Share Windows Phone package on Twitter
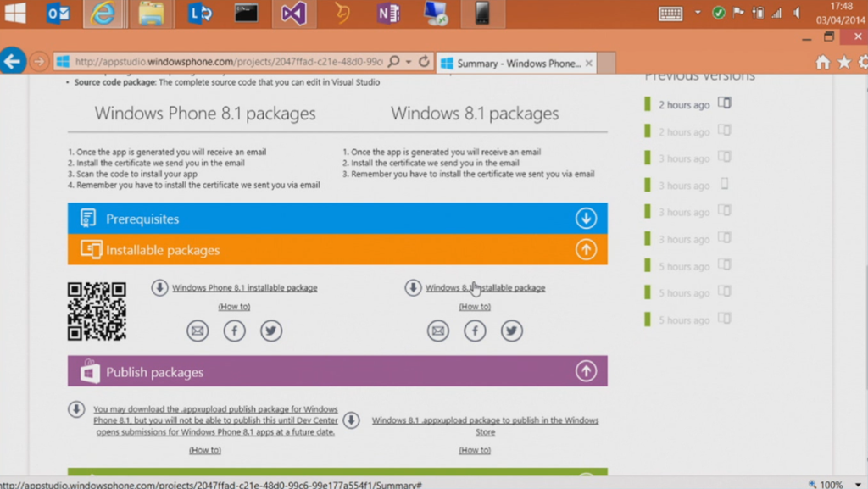This screenshot has height=489, width=868. (x=271, y=331)
